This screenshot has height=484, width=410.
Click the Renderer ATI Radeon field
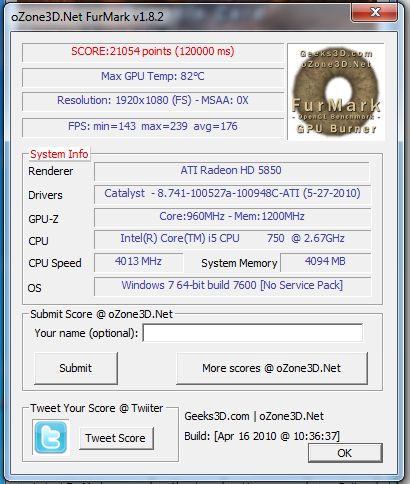232,171
